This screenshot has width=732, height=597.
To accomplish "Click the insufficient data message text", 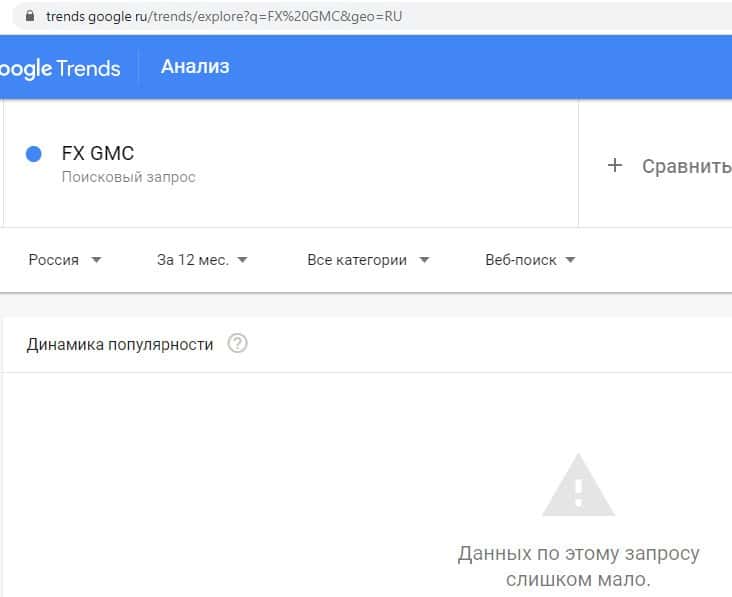I will (x=578, y=566).
